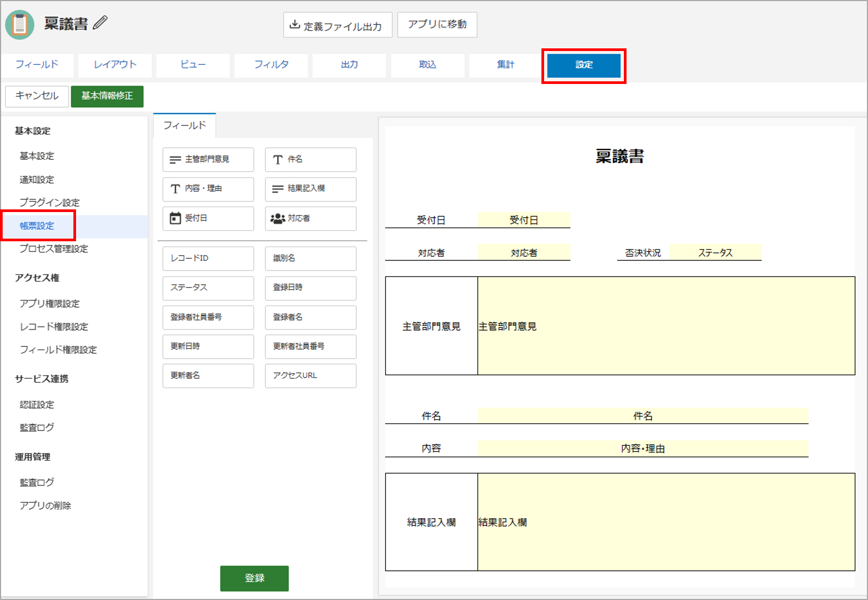This screenshot has height=600, width=868.
Task: Click the T icon on 件名 field
Action: (278, 159)
